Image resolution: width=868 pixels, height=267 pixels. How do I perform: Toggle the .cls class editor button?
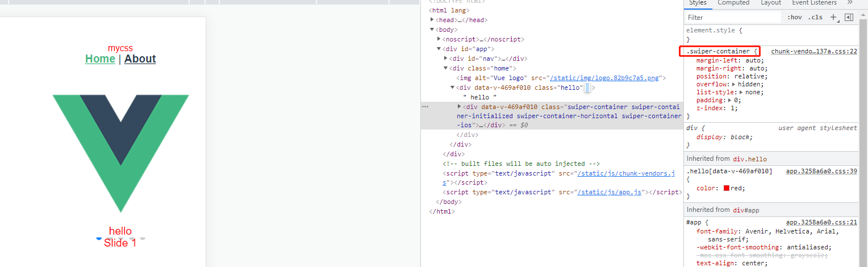point(815,18)
